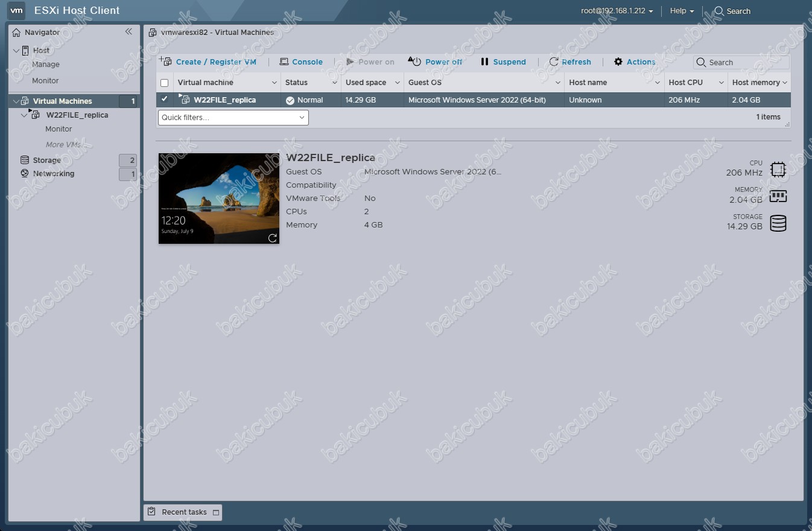Click the Refresh button label

(x=577, y=62)
